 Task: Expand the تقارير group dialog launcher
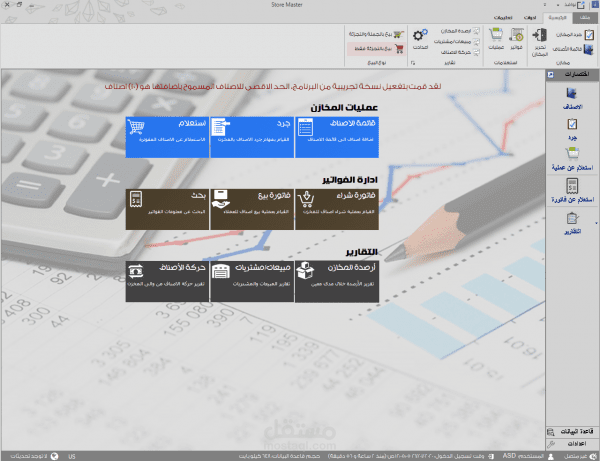point(413,63)
